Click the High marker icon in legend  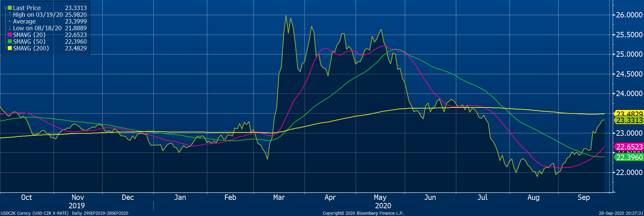coord(10,15)
